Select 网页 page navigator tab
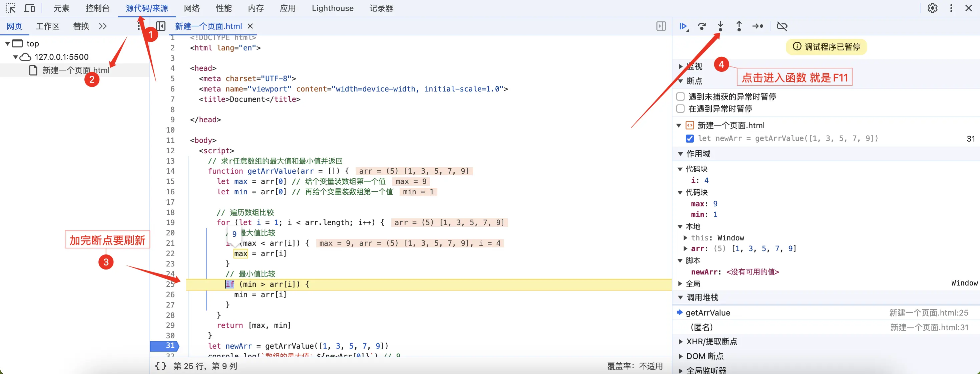 click(14, 26)
